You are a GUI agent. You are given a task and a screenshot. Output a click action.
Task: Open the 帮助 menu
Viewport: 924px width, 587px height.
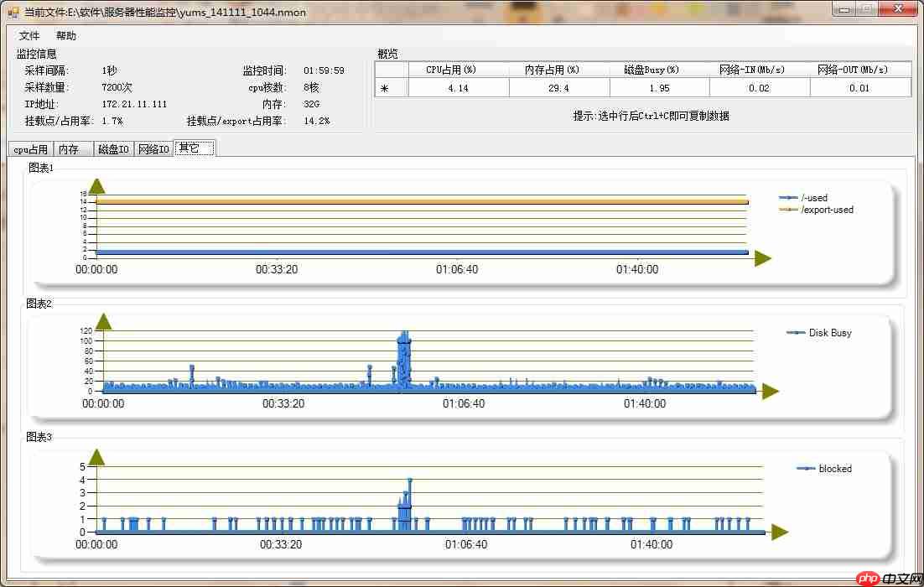point(65,35)
